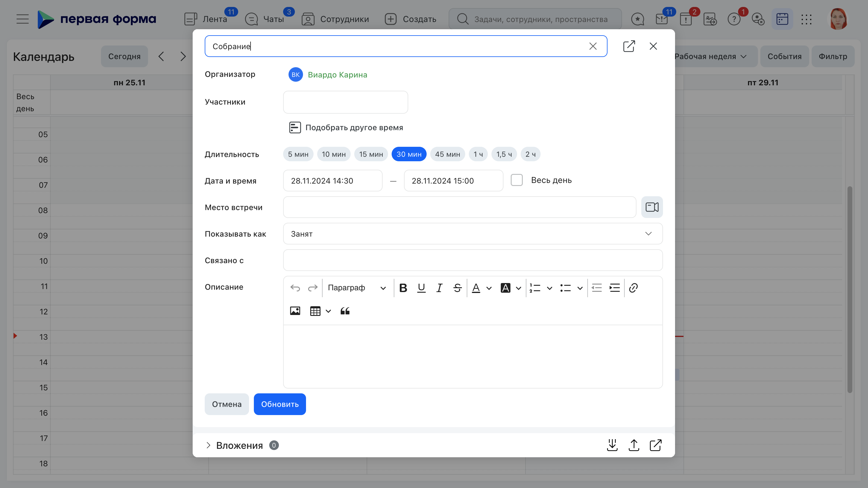
Task: Open the Сотрудники tab
Action: click(335, 19)
